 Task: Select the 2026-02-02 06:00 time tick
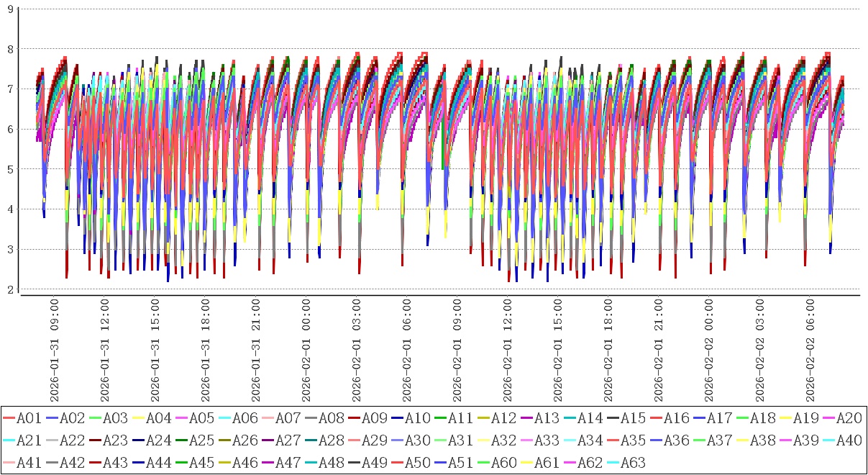809,348
